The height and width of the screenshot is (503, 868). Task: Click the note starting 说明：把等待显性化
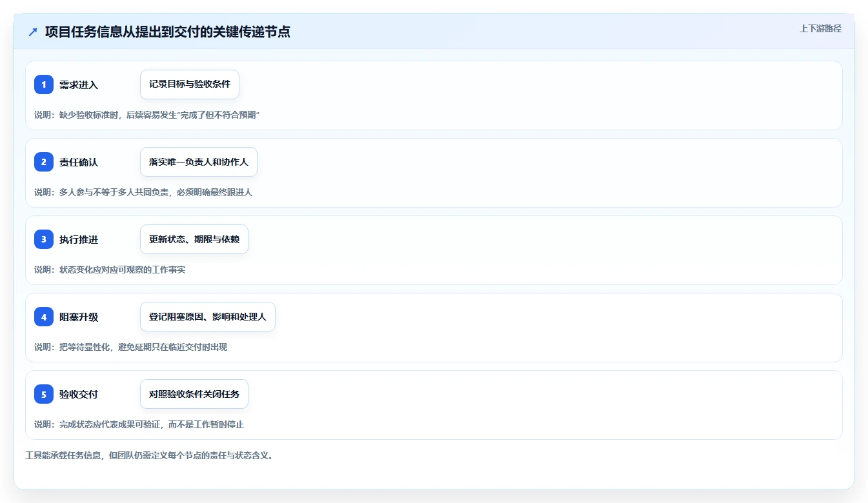pos(131,347)
